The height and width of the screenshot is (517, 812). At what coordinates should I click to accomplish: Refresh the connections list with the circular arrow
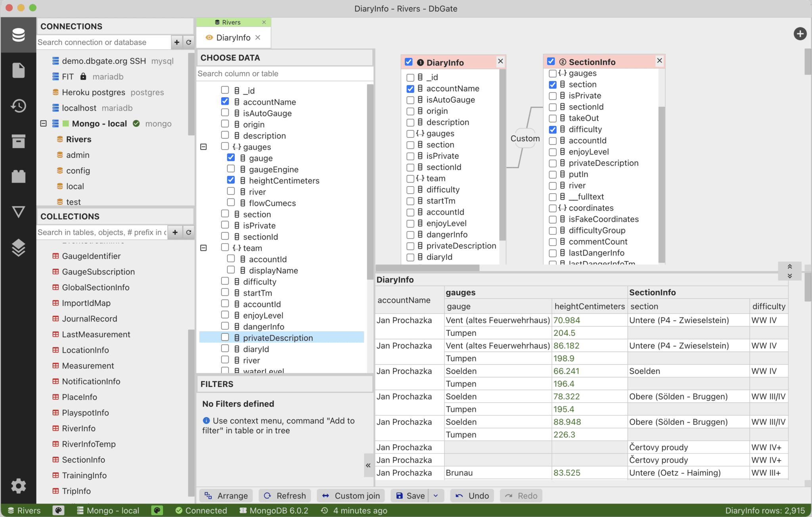click(188, 42)
